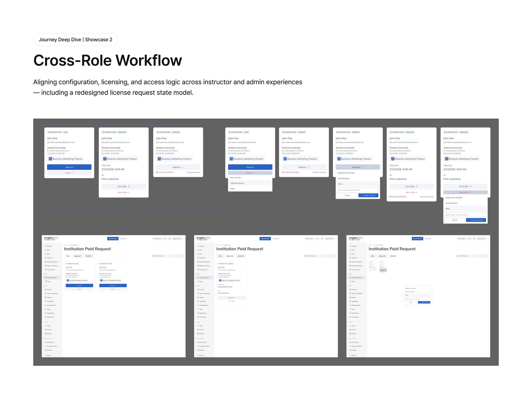The height and width of the screenshot is (399, 532).
Task: Click My Content tab in middle dashboard header
Action: (276, 239)
